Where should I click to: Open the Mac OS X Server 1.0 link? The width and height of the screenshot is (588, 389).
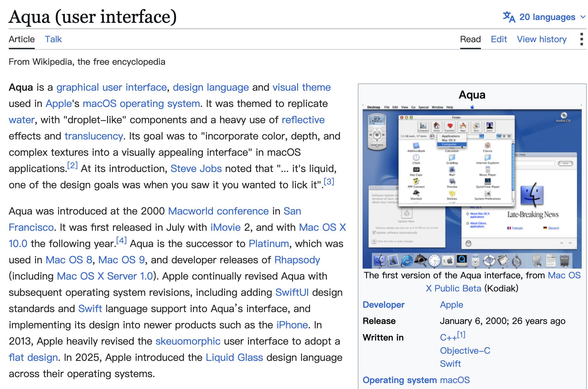105,276
